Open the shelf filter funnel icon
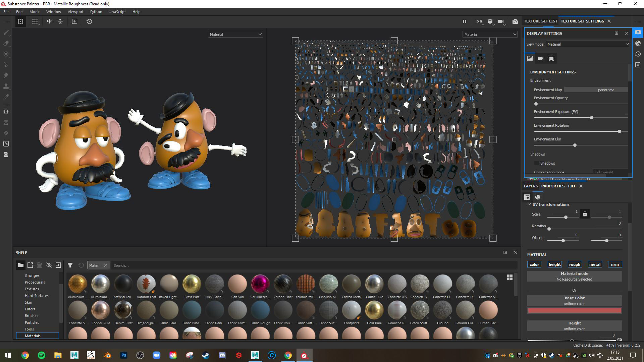Screen dimensions: 644x362 (x=70, y=265)
